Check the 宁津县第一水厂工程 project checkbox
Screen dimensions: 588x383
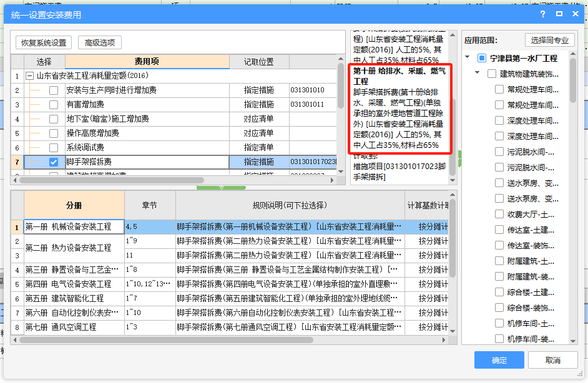click(481, 58)
